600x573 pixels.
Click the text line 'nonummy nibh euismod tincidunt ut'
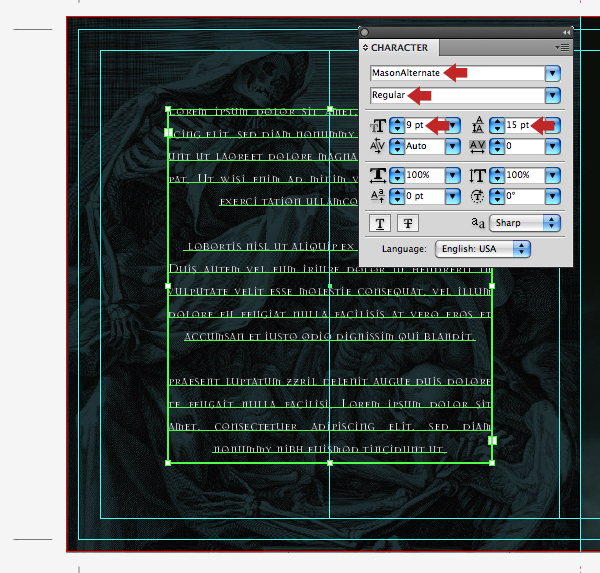329,449
